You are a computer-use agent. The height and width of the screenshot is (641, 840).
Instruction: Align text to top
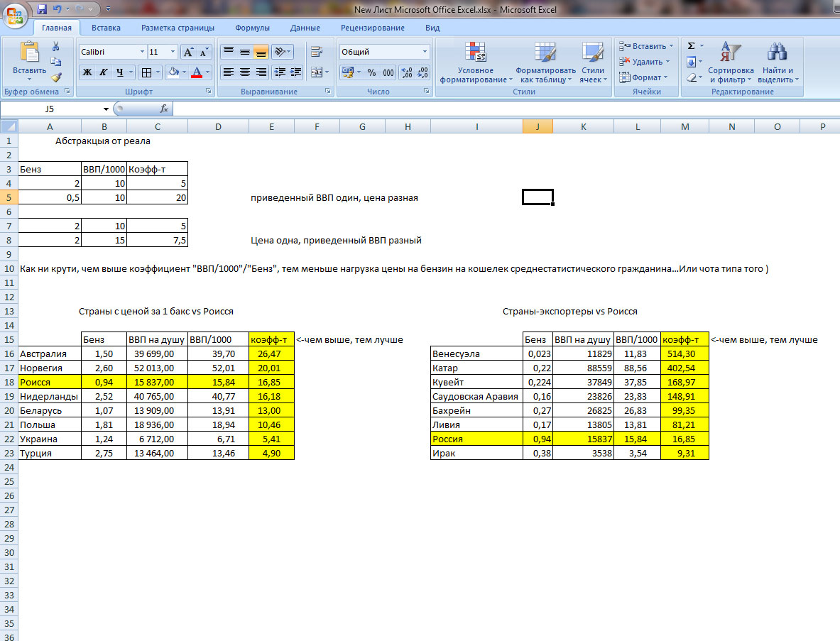(x=229, y=52)
